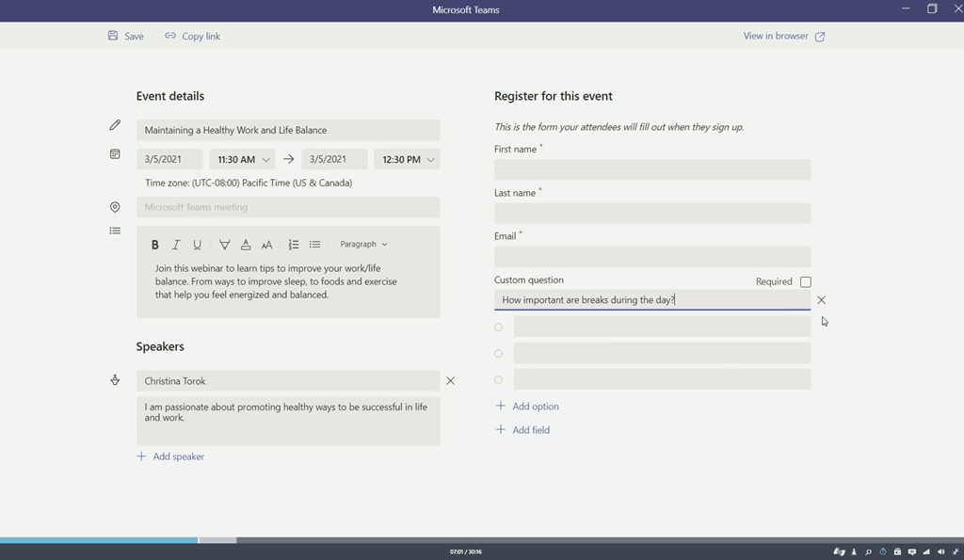The height and width of the screenshot is (560, 964).
Task: Click the Microsoft Teams meeting location field
Action: [288, 207]
